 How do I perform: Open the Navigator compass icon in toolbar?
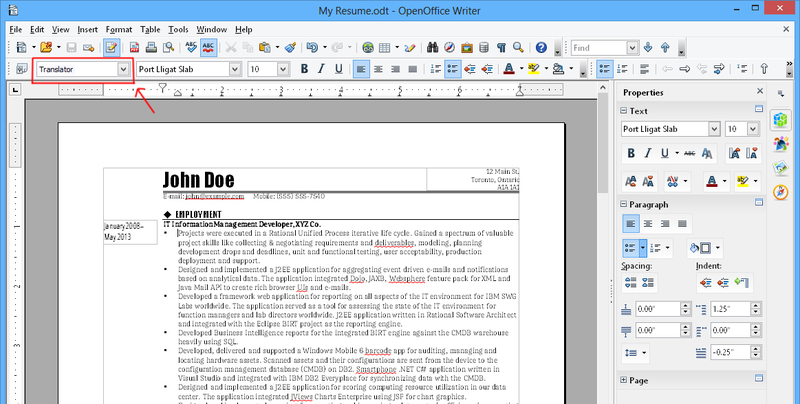coord(449,48)
